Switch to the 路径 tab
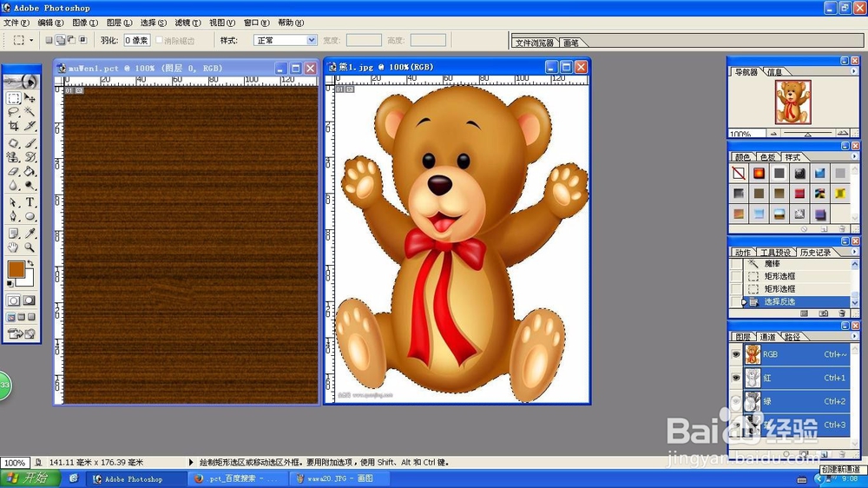The image size is (868, 488). click(792, 337)
